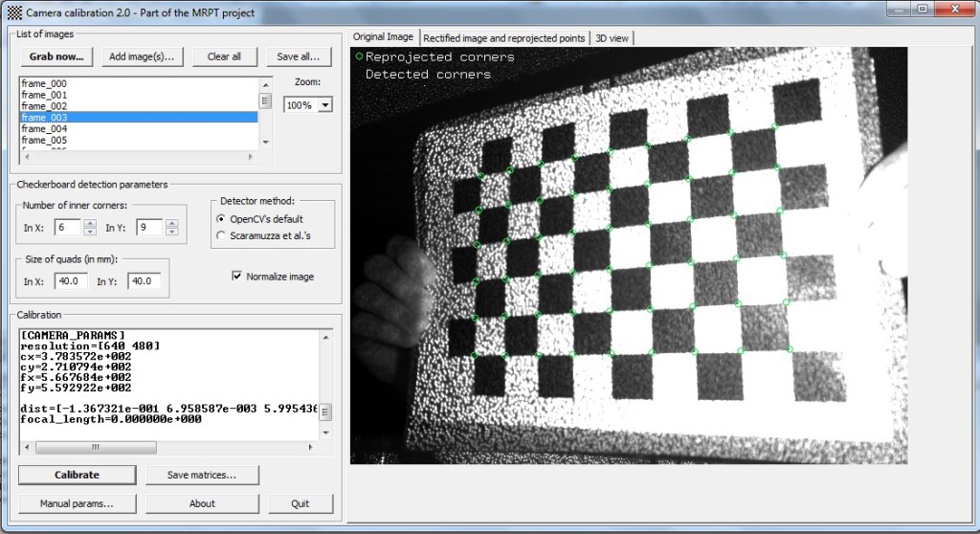Click the Save matrices... button

[201, 475]
